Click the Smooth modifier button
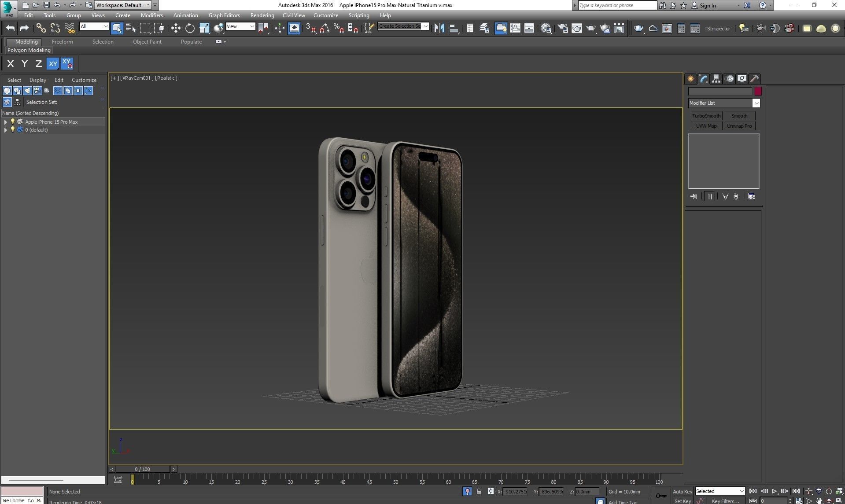Screen dimensions: 845x504 coord(739,116)
